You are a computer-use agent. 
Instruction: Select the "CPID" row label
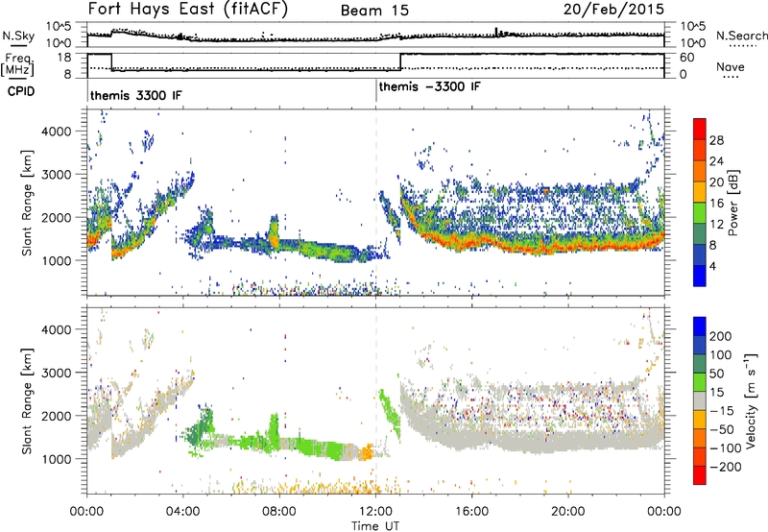point(21,91)
